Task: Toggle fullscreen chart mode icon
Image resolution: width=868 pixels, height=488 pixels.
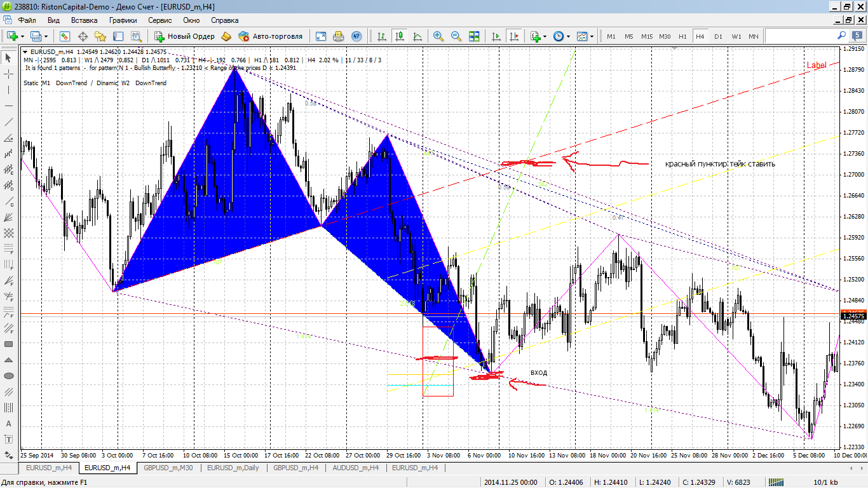Action: tap(321, 36)
